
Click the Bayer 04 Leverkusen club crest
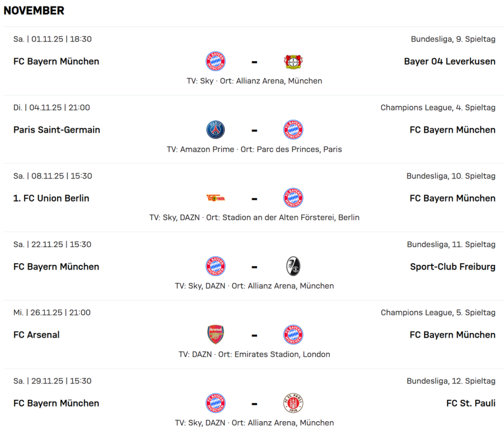point(293,62)
